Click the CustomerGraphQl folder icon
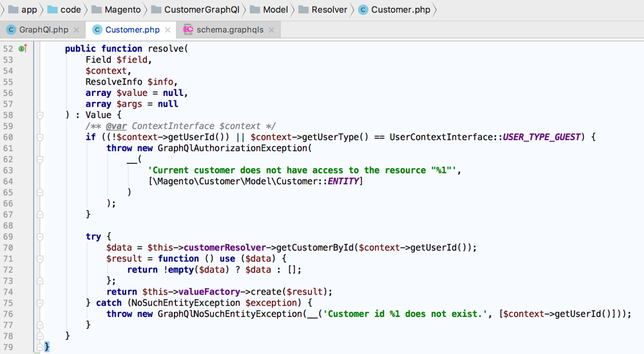Screen dimensions: 644x354 (x=156, y=10)
